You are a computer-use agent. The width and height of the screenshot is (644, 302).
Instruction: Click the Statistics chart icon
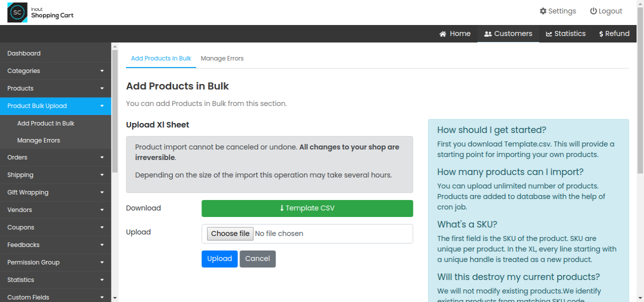549,34
